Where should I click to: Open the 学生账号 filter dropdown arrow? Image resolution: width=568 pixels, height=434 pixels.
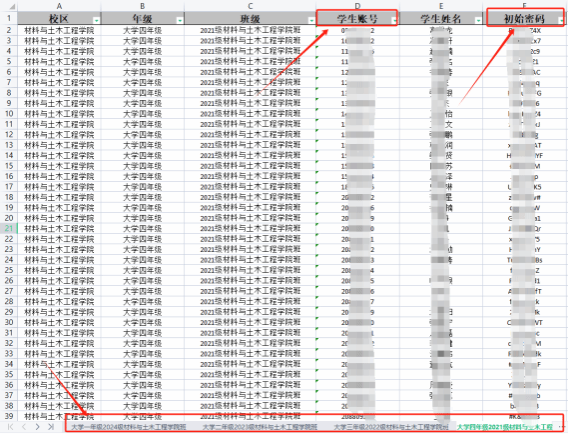[x=395, y=21]
